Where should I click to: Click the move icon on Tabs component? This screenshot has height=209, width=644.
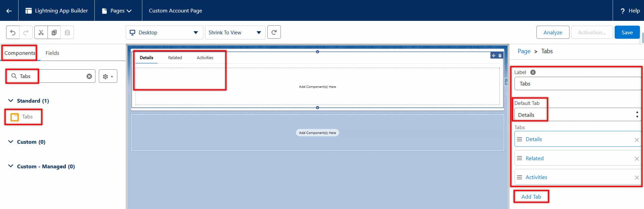coord(494,56)
